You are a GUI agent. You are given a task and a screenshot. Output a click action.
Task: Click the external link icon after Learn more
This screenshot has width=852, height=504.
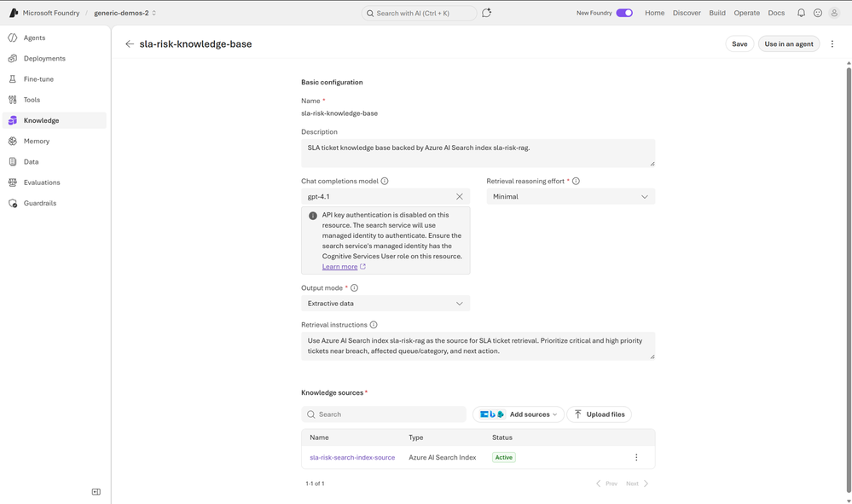click(x=363, y=266)
